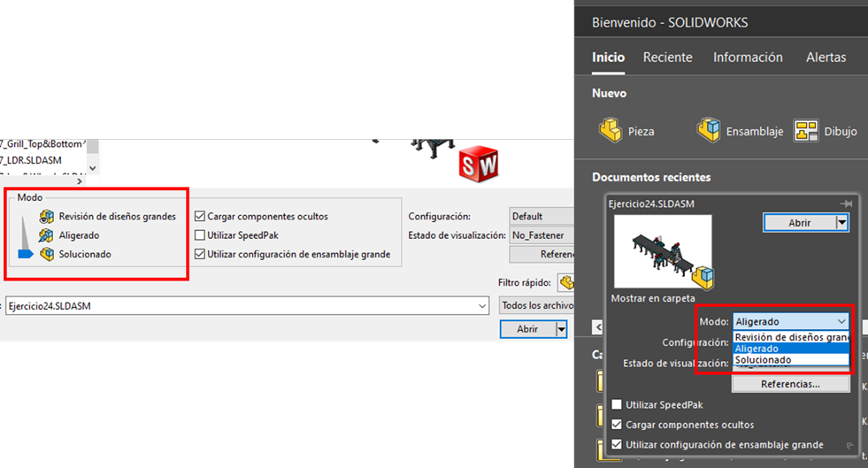Click the Ejercicio24.SLDASM assembly thumbnail
The height and width of the screenshot is (468, 868).
664,252
